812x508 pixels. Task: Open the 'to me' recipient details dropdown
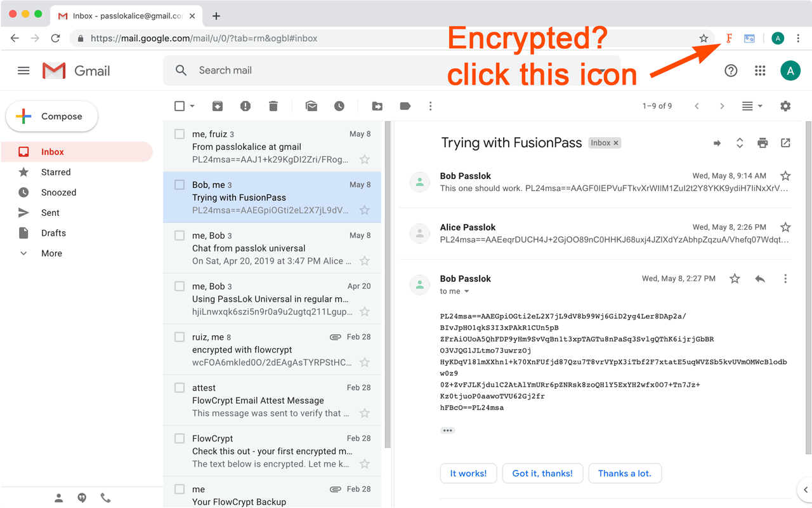click(454, 291)
